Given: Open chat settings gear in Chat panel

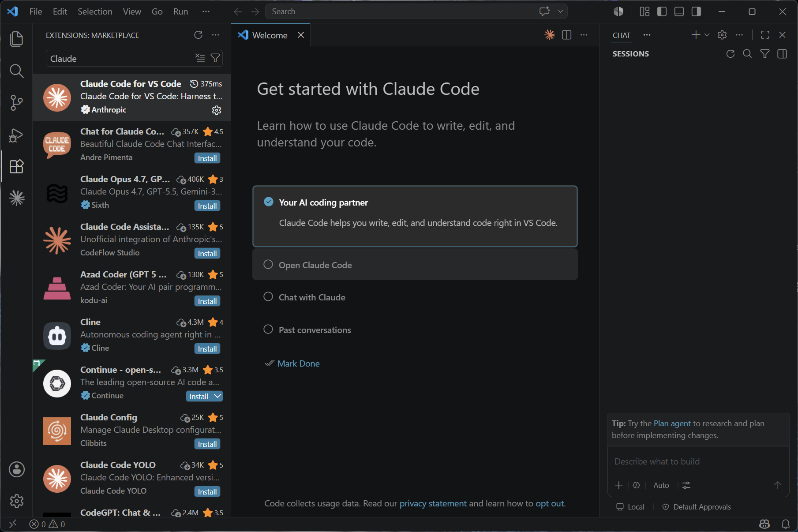Looking at the screenshot, I should click(x=722, y=35).
